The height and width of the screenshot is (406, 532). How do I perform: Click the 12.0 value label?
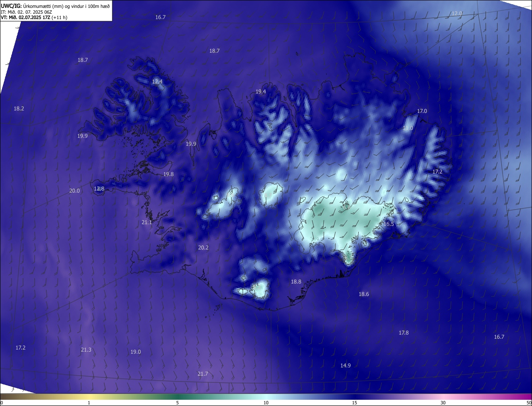(457, 14)
